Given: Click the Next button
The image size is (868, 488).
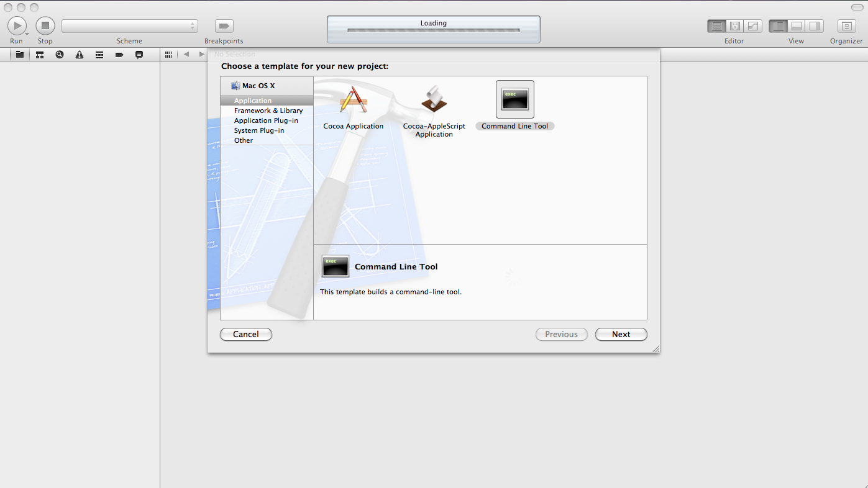Looking at the screenshot, I should pos(621,334).
